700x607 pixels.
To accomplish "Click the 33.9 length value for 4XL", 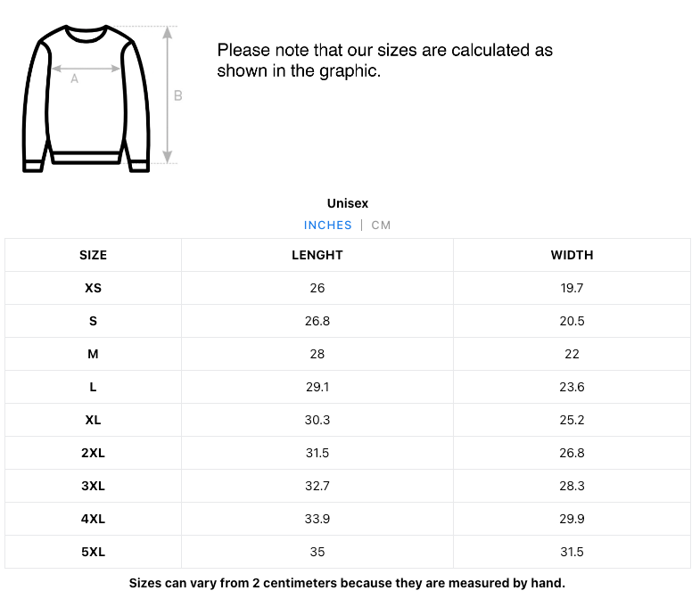I will 317,519.
